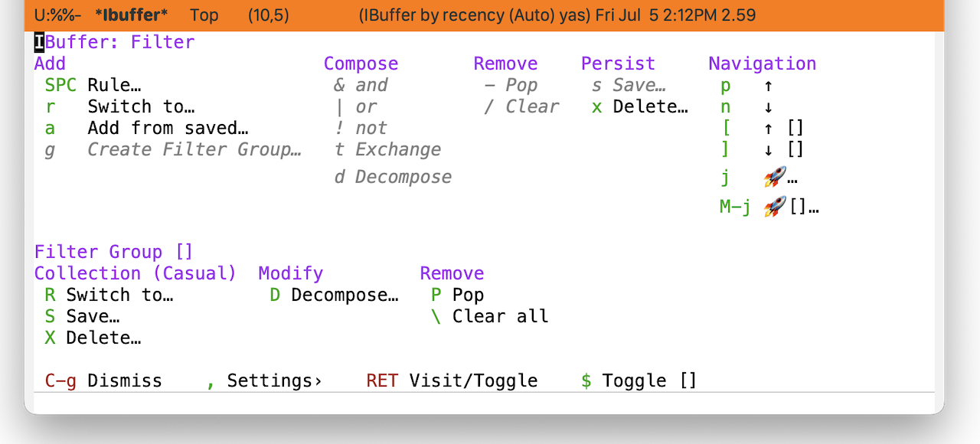The width and height of the screenshot is (980, 444).
Task: Dismiss the menu with C-g
Action: point(103,380)
